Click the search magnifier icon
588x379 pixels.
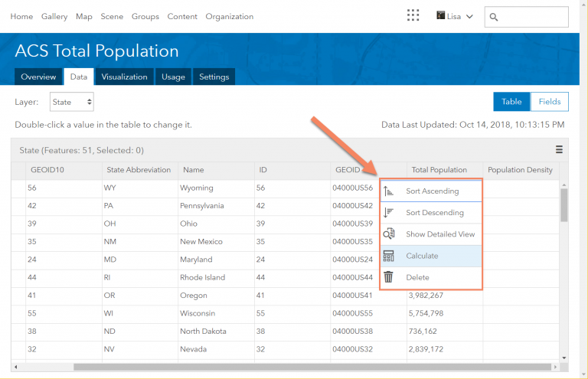pos(495,17)
